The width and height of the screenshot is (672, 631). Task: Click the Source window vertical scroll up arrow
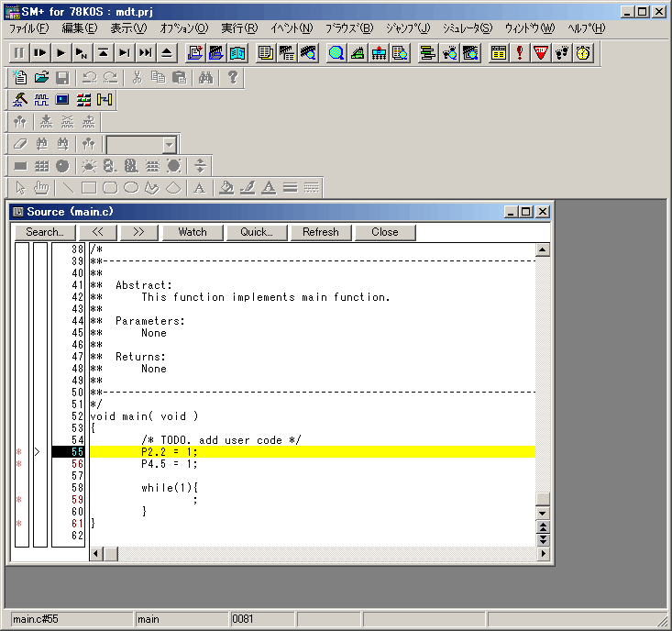click(x=543, y=249)
